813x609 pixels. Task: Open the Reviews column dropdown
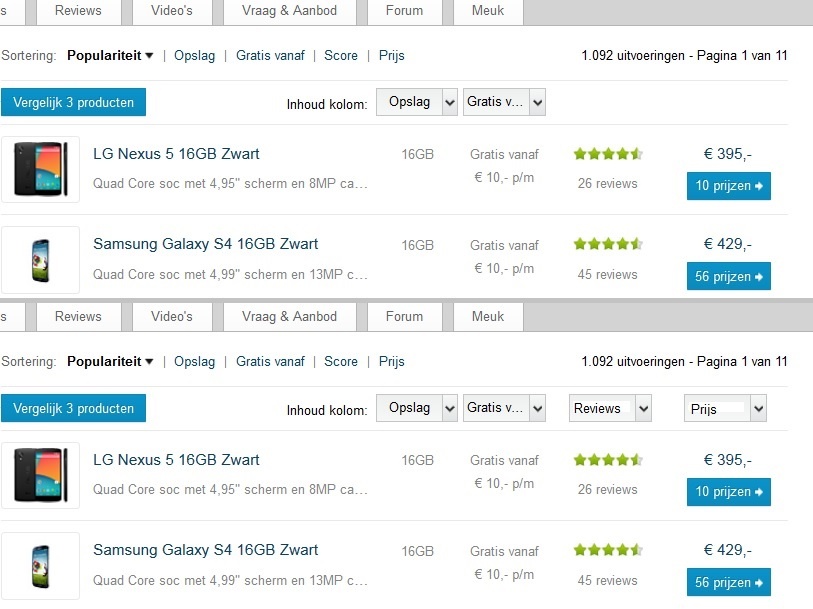tap(610, 408)
